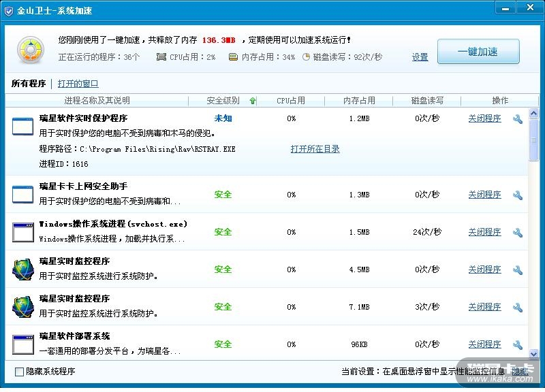Close the svchost.exe process

click(484, 232)
